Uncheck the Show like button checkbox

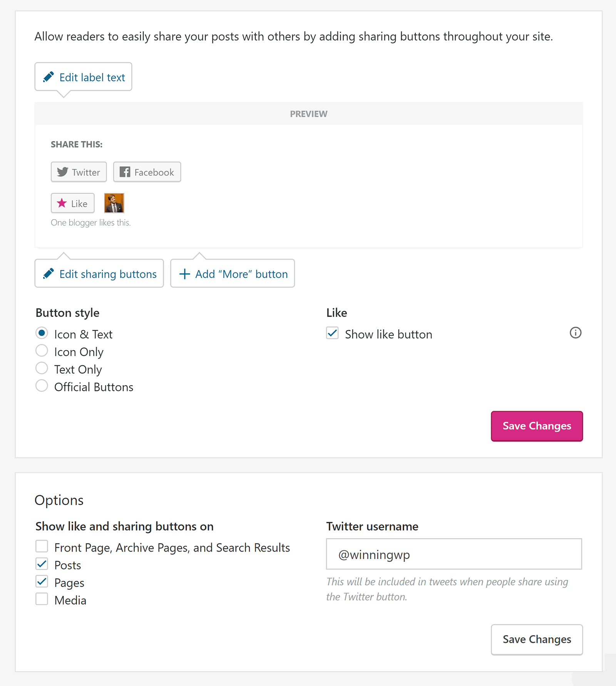tap(332, 333)
